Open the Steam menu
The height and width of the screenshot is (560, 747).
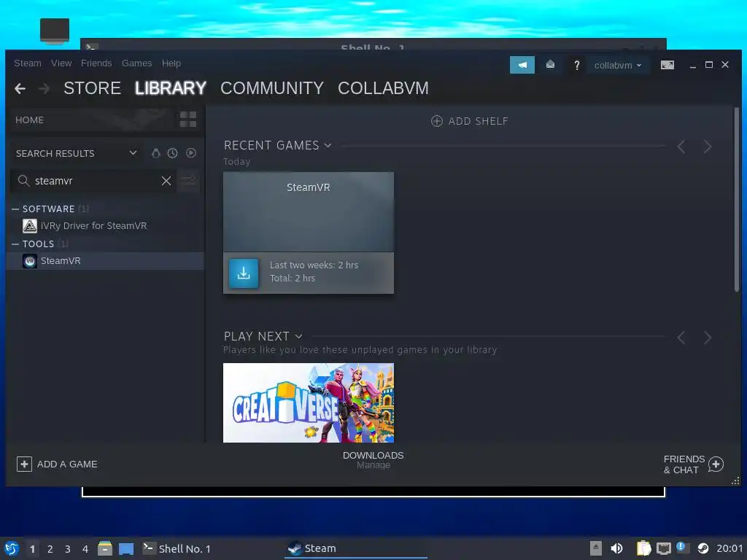tap(28, 63)
